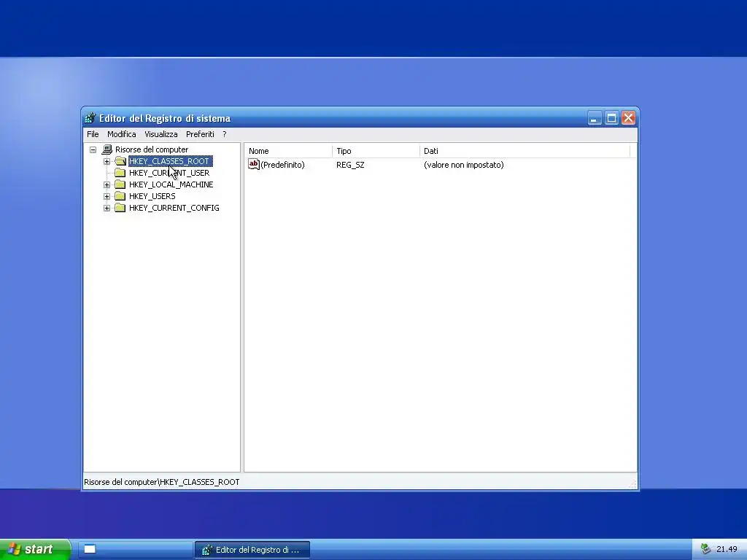Minimize the registry editor window
This screenshot has width=747, height=560.
click(594, 118)
